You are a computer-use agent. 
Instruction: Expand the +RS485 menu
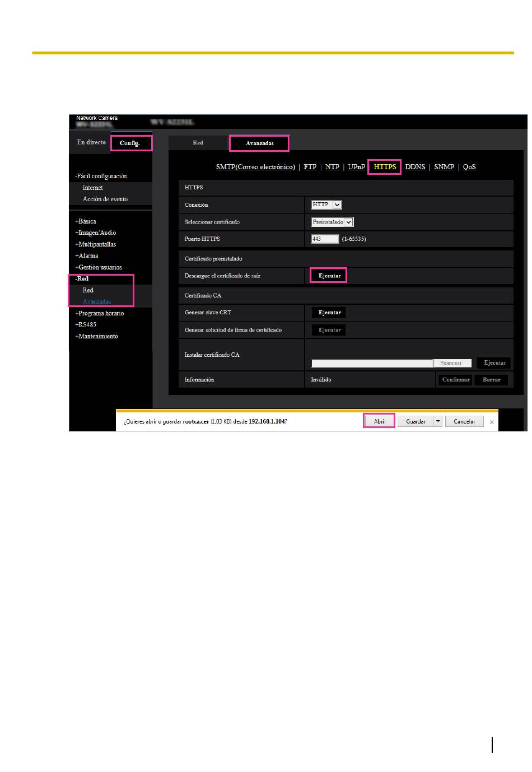click(x=86, y=324)
